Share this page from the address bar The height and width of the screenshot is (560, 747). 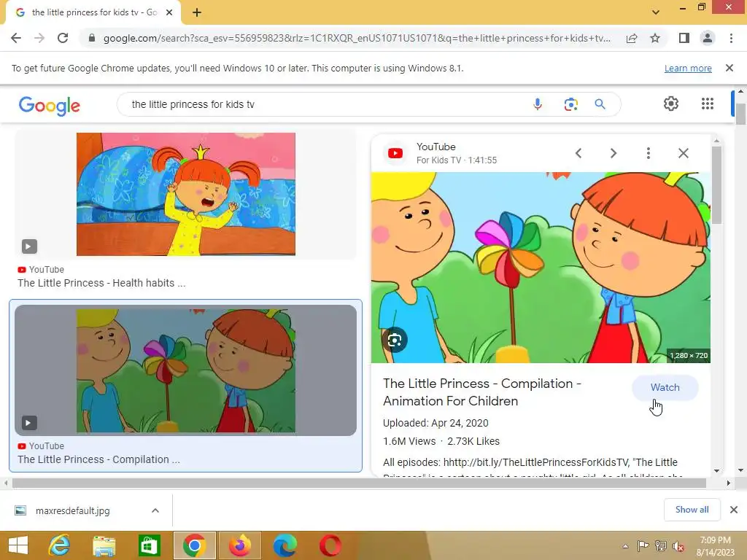pos(632,38)
